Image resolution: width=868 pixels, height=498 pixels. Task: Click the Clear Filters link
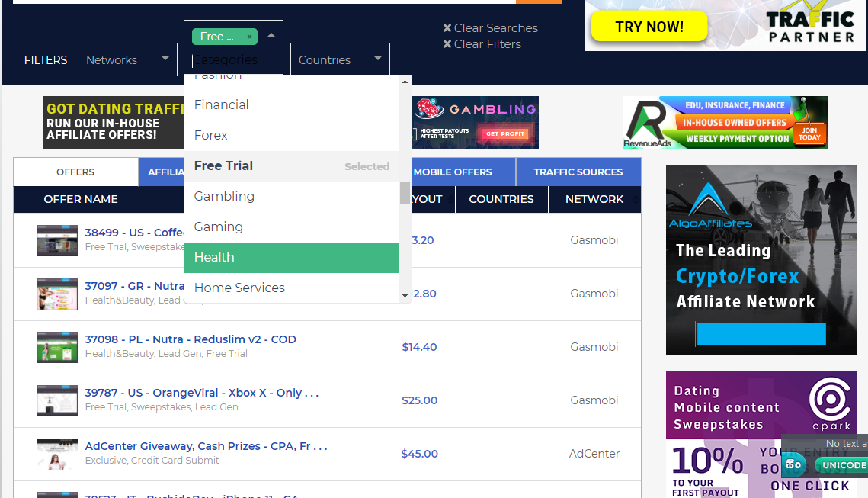(488, 43)
